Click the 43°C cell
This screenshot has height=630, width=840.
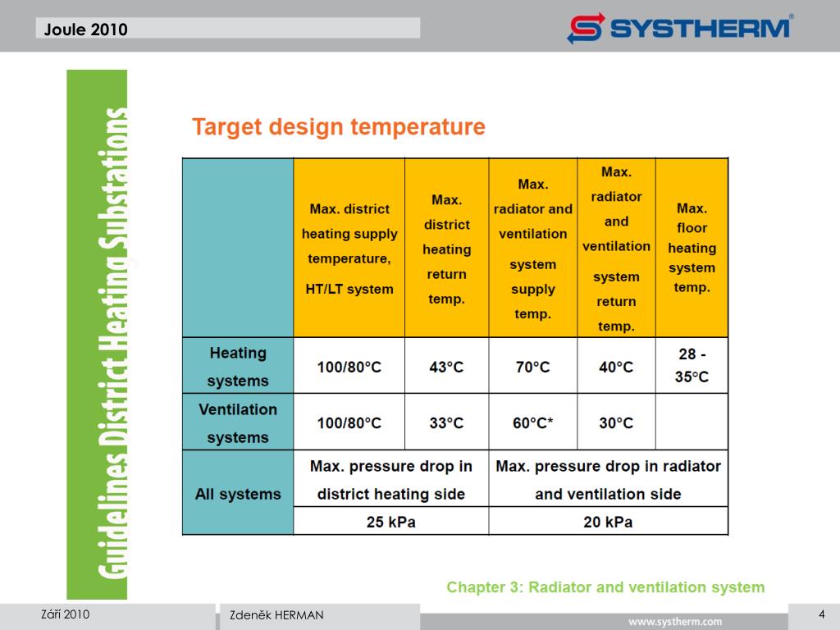pyautogui.click(x=447, y=367)
